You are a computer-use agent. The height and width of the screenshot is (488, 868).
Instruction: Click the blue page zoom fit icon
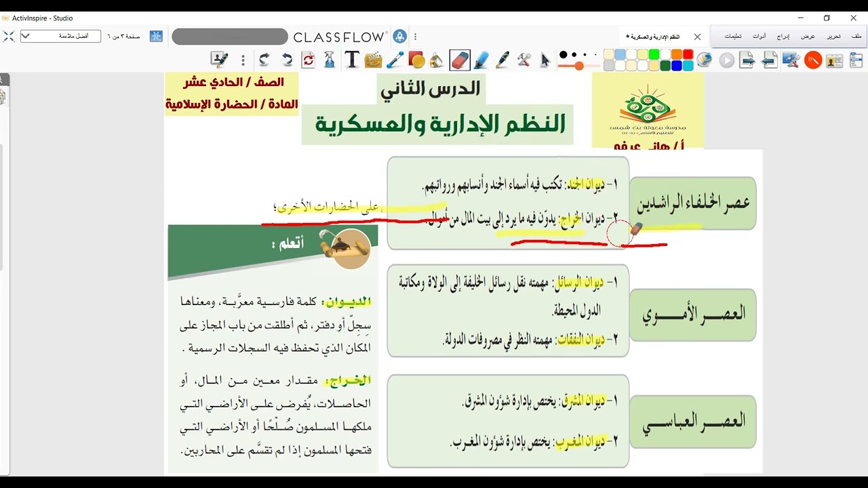[x=156, y=36]
